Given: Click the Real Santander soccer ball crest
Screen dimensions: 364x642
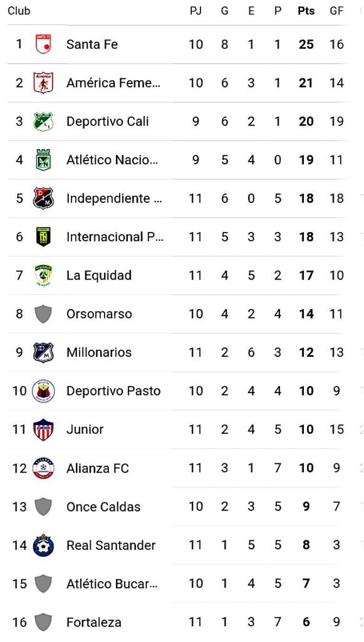Looking at the screenshot, I should click(x=43, y=545).
